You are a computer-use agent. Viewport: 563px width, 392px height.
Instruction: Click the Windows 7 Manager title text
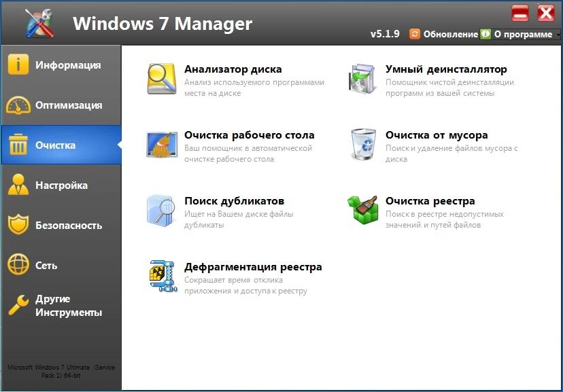point(163,24)
